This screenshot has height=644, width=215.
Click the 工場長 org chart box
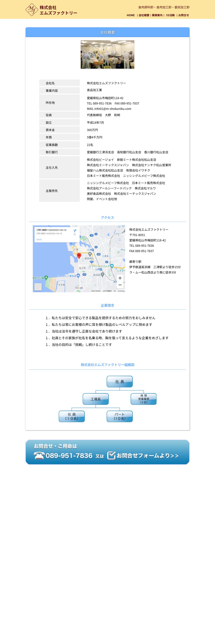pyautogui.click(x=96, y=399)
